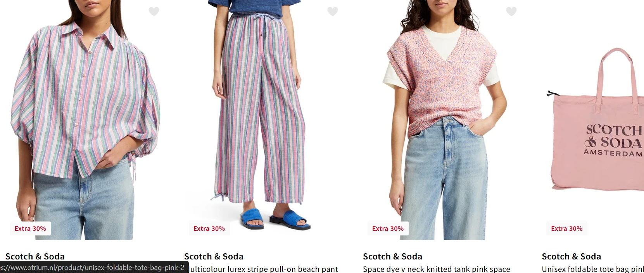
Task: Favorite the striped shirt with heart icon
Action: (154, 12)
